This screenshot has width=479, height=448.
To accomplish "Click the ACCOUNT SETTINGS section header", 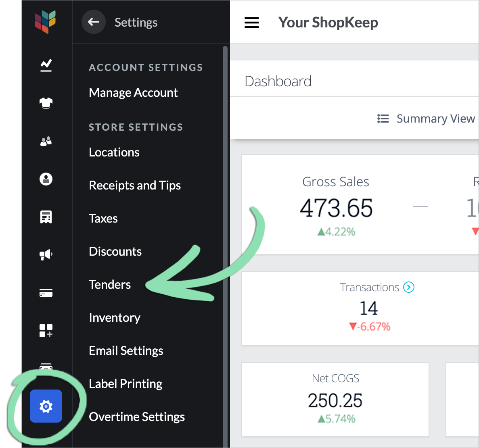I will click(146, 67).
